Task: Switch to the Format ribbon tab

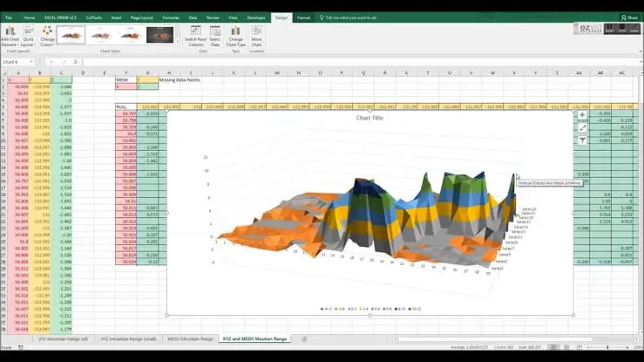Action: 303,17
